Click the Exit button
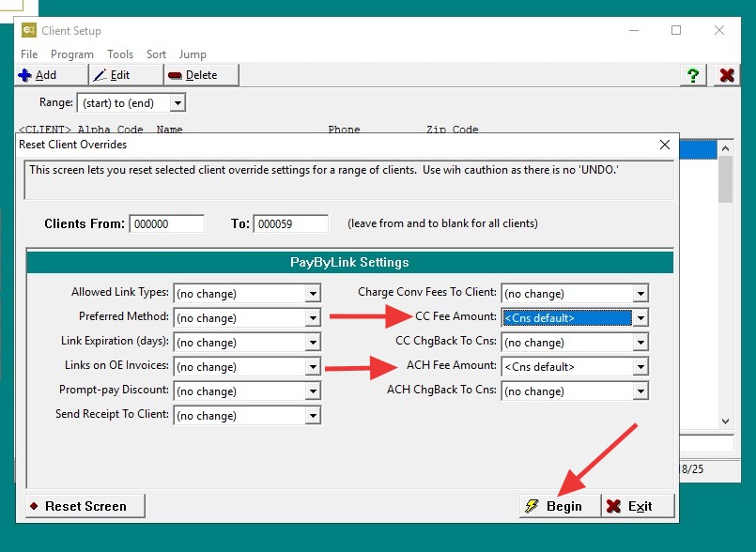The width and height of the screenshot is (756, 552). (x=638, y=506)
